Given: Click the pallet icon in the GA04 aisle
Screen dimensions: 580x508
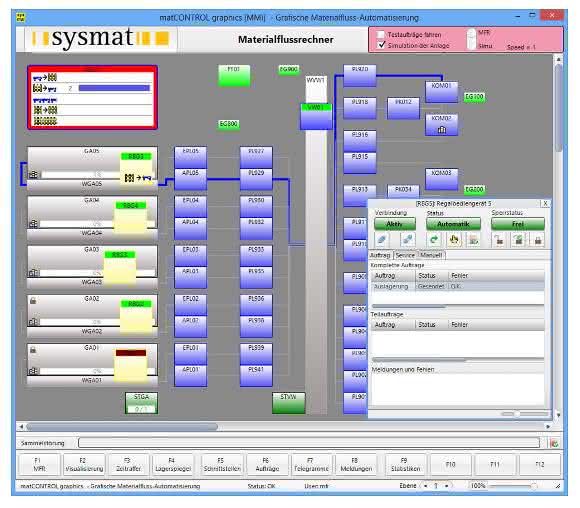Looking at the screenshot, I should pyautogui.click(x=34, y=223).
